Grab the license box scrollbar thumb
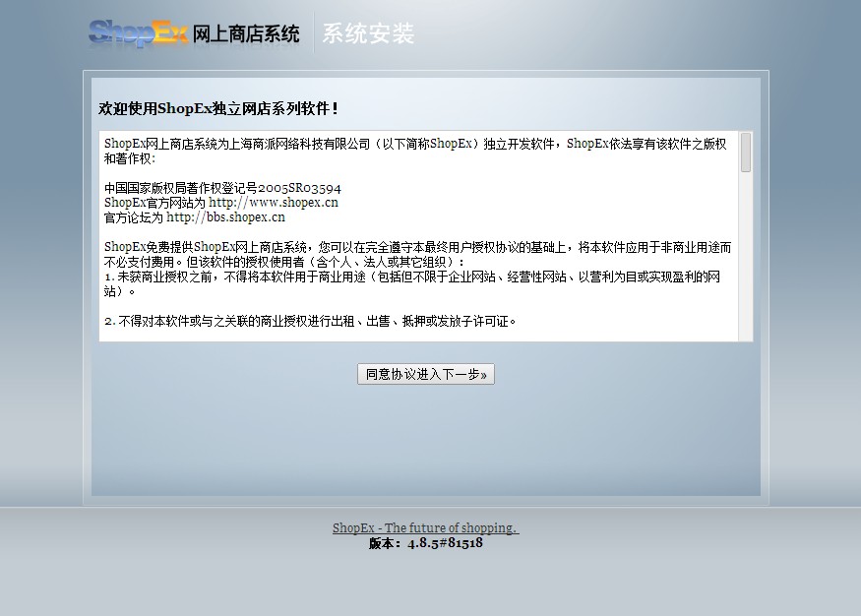This screenshot has height=616, width=861. click(x=746, y=153)
